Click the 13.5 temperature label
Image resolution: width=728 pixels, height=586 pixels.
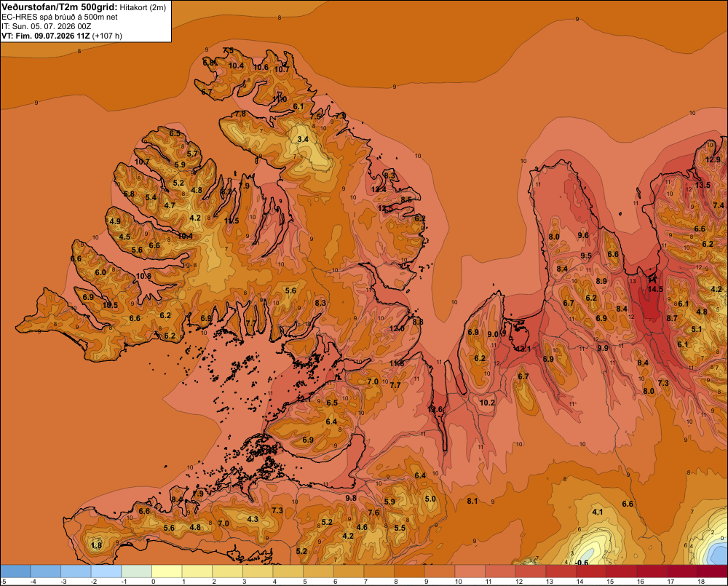point(703,186)
